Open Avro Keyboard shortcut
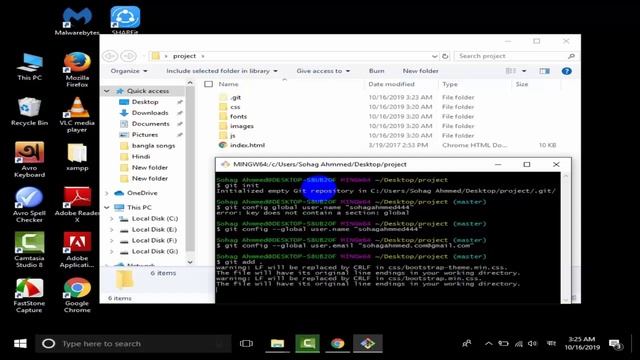This screenshot has width=640, height=360. (x=29, y=160)
